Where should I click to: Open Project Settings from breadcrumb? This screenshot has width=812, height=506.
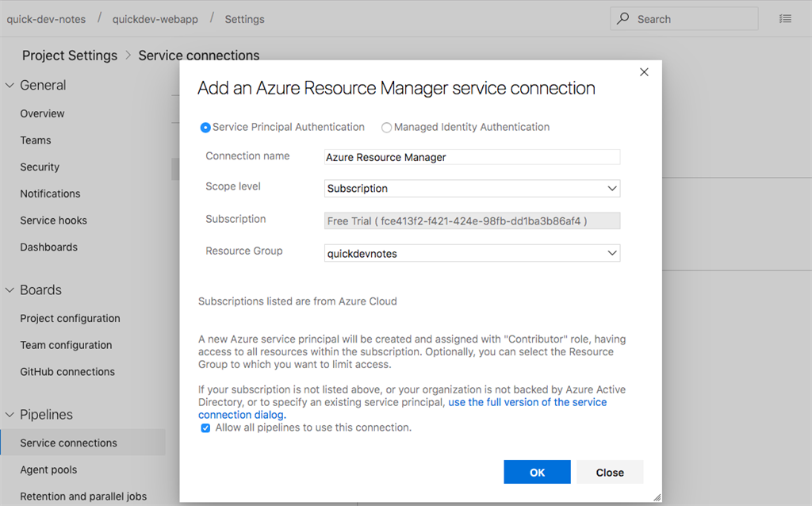69,56
